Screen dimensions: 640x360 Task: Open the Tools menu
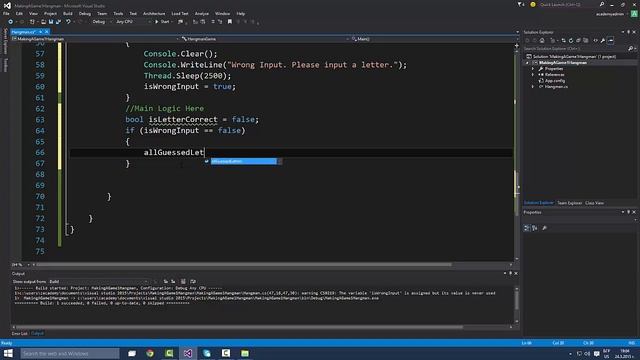(x=118, y=13)
